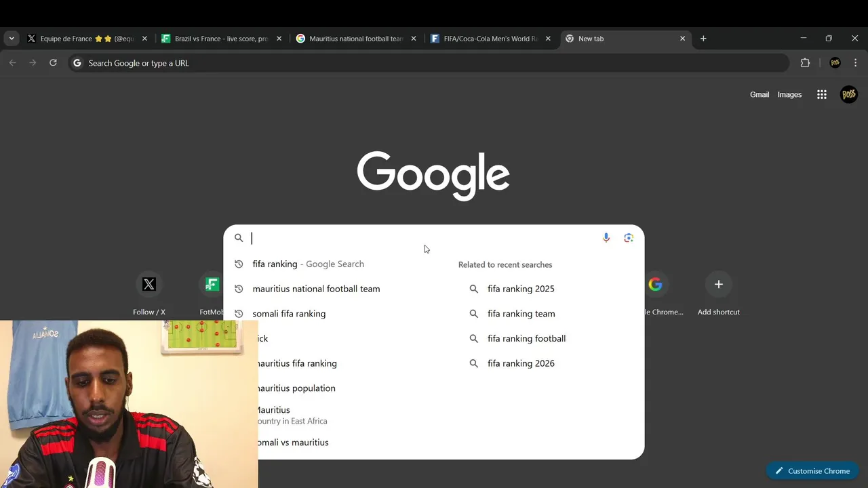The image size is (868, 488).
Task: Switch to Mauritius national football team tab
Action: click(356, 39)
